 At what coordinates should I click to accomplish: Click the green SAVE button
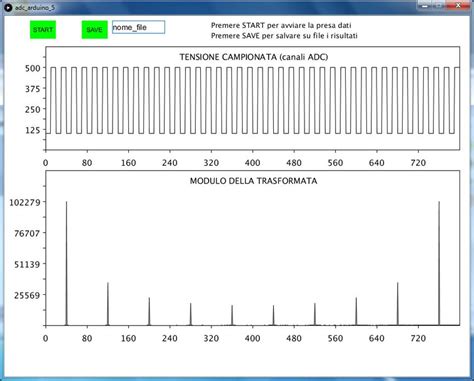pos(95,30)
